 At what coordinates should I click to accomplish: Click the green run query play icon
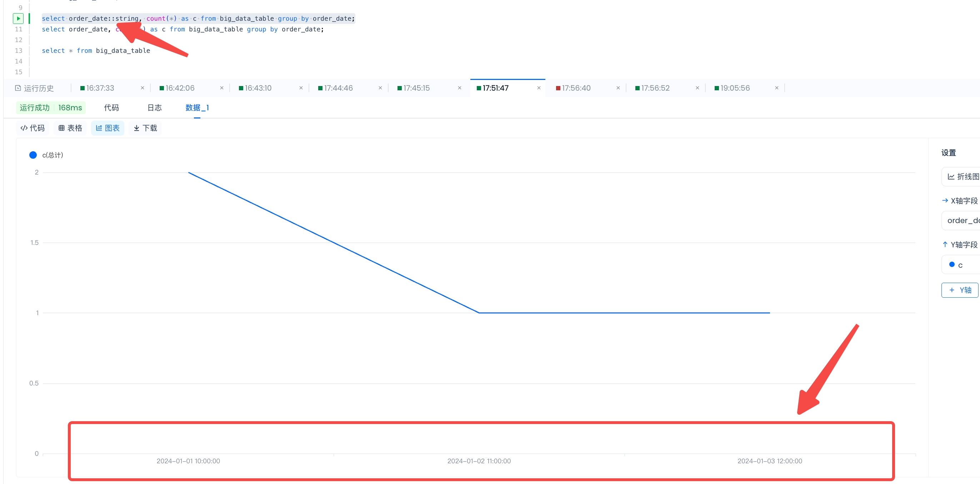click(18, 18)
